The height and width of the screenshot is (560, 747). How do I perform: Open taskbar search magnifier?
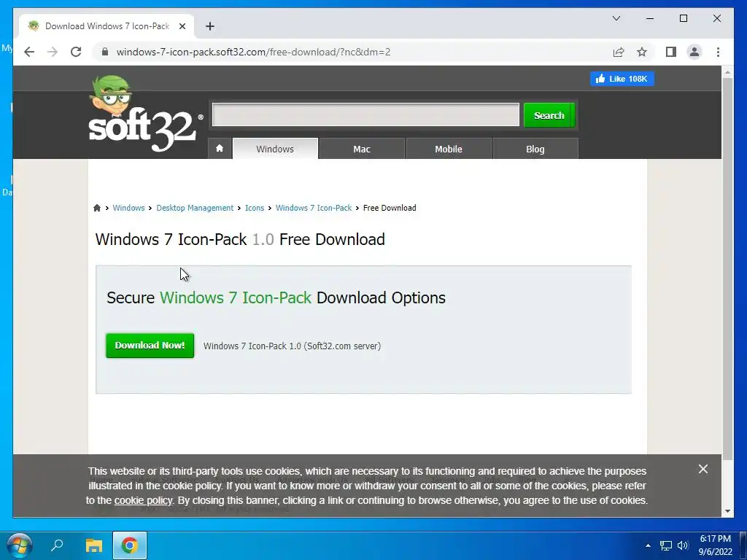click(57, 545)
